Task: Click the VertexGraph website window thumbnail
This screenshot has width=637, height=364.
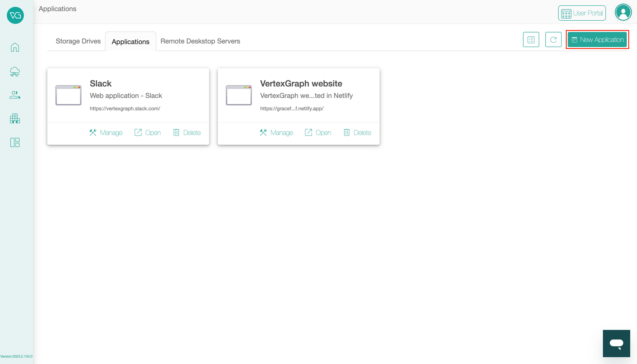Action: click(x=239, y=95)
